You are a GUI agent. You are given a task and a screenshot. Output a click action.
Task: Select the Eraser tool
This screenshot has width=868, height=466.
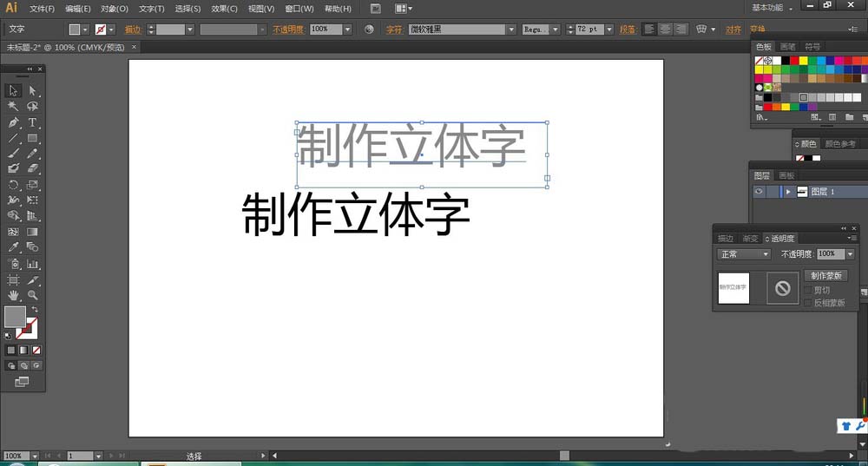click(x=32, y=168)
